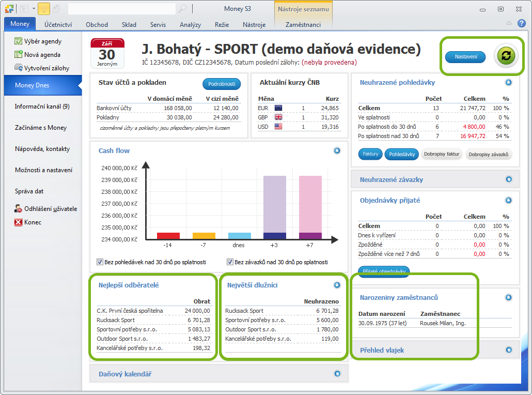The height and width of the screenshot is (395, 532).
Task: Open the Režie tab
Action: [222, 24]
